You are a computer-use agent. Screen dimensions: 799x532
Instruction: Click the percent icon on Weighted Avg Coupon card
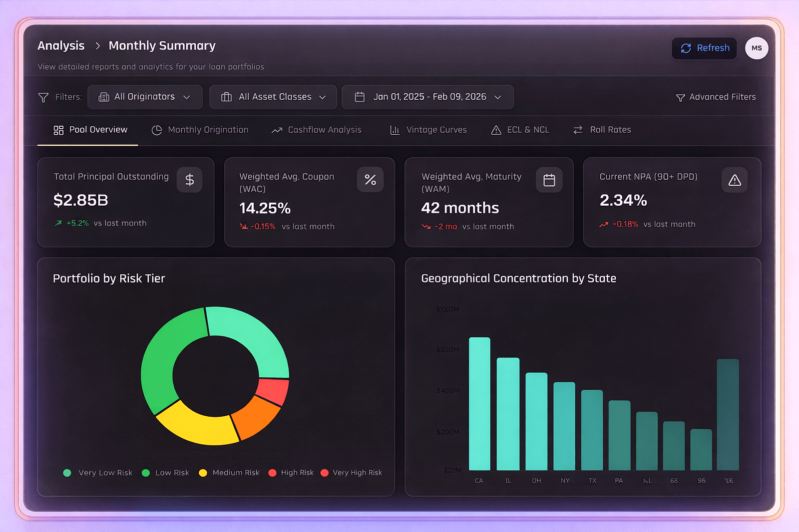click(370, 180)
